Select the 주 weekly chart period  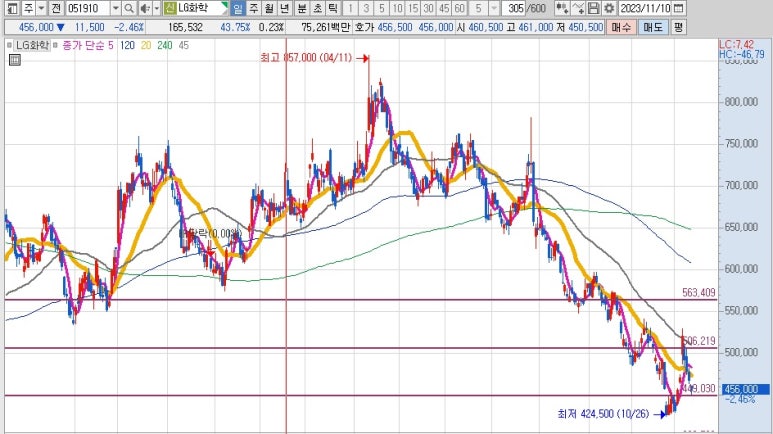[x=253, y=8]
